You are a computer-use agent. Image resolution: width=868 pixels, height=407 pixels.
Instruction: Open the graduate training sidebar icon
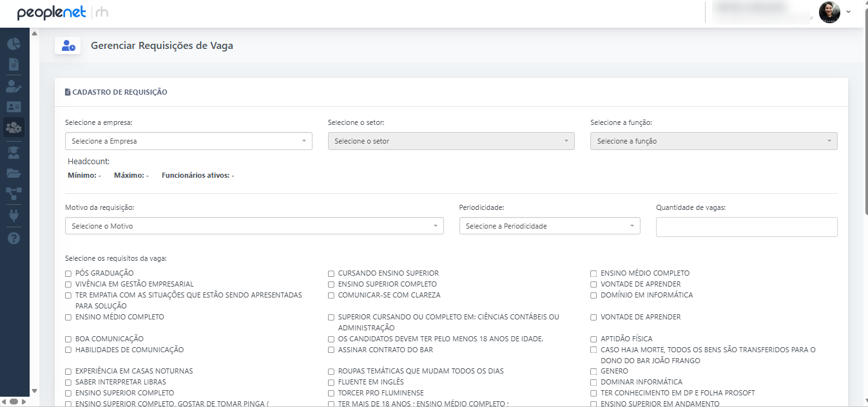[x=14, y=153]
